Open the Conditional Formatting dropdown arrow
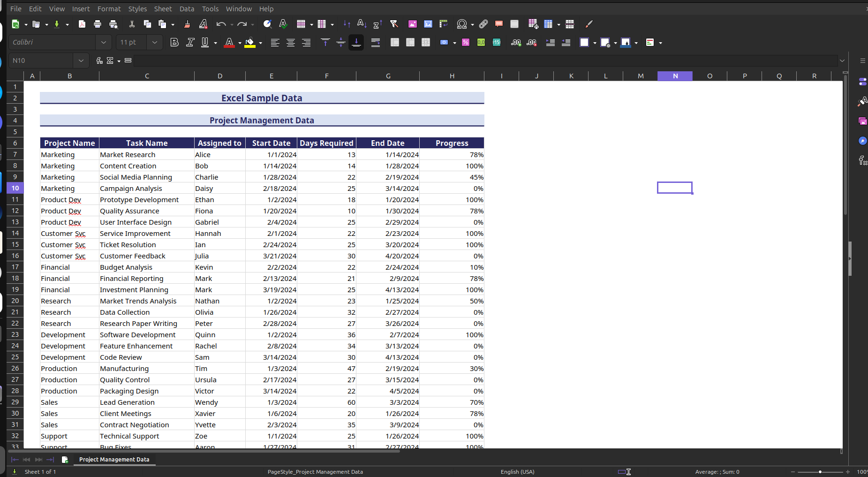Viewport: 868px width, 477px height. (x=661, y=43)
